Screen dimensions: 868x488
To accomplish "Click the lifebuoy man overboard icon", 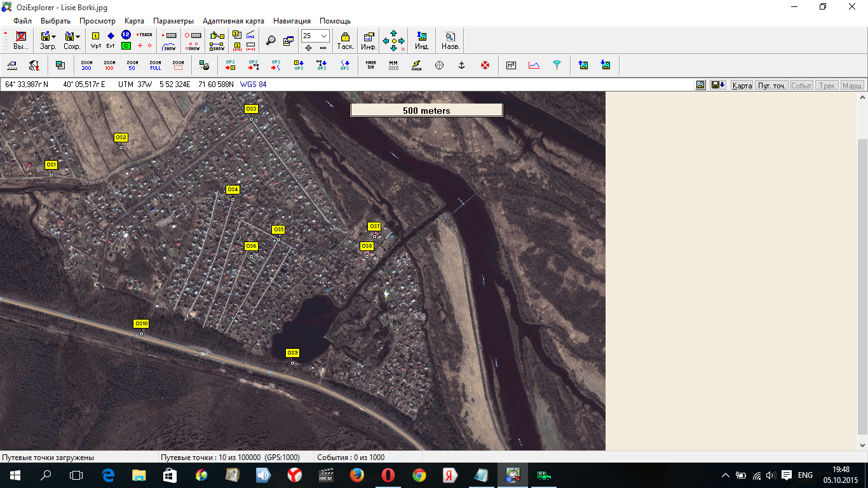I will click(485, 65).
